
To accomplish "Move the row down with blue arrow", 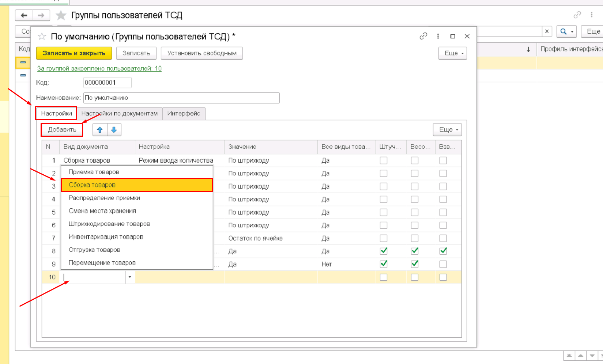I will [x=114, y=130].
